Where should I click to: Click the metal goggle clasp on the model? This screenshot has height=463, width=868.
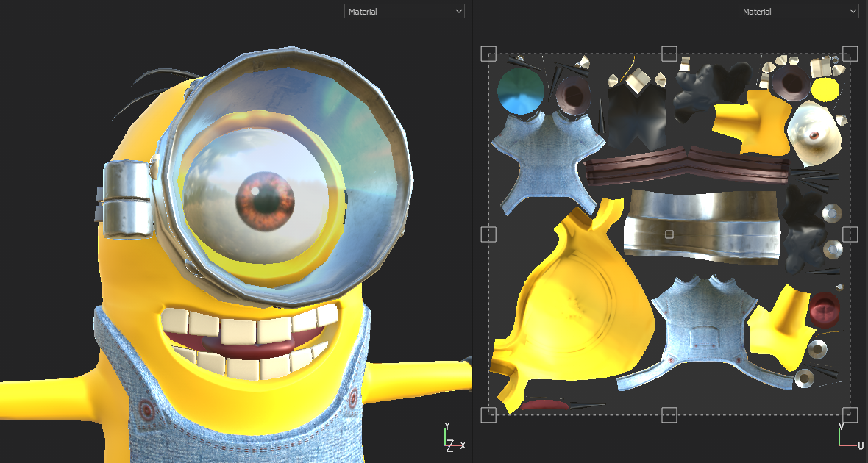(127, 199)
